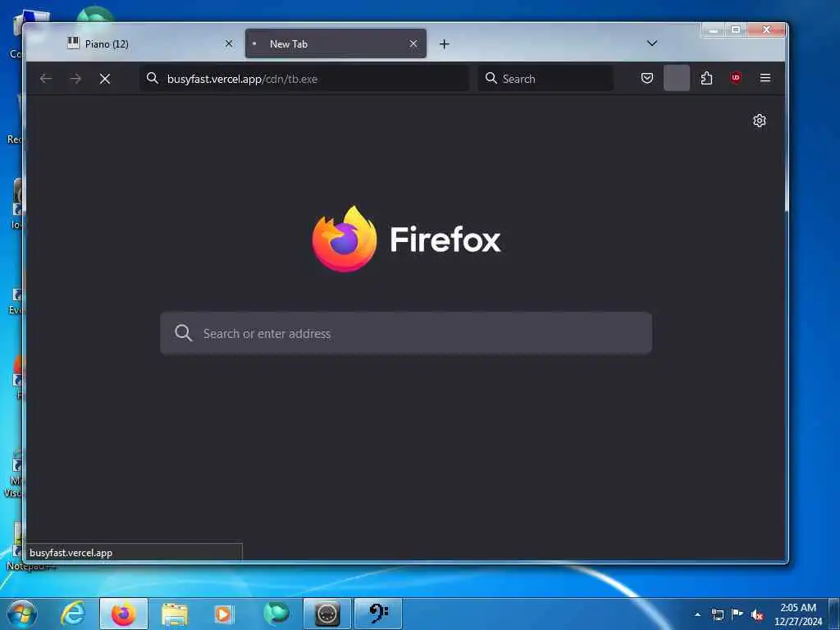Open uBlock Origin extension popup
Image resolution: width=840 pixels, height=630 pixels.
736,78
